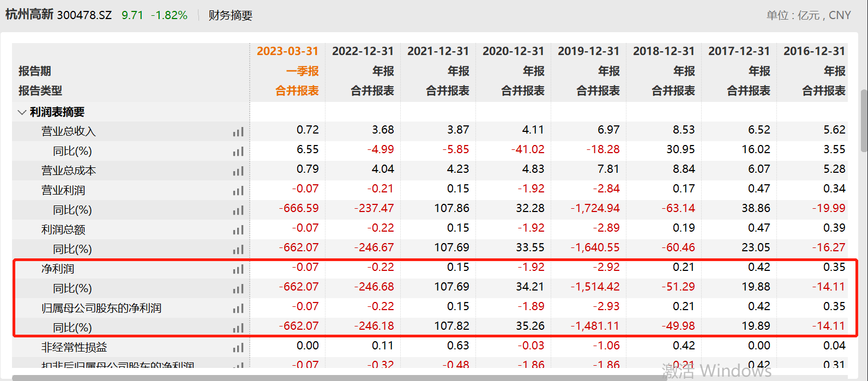The height and width of the screenshot is (381, 868).
Task: Click the 报告期 row label
Action: 35,71
